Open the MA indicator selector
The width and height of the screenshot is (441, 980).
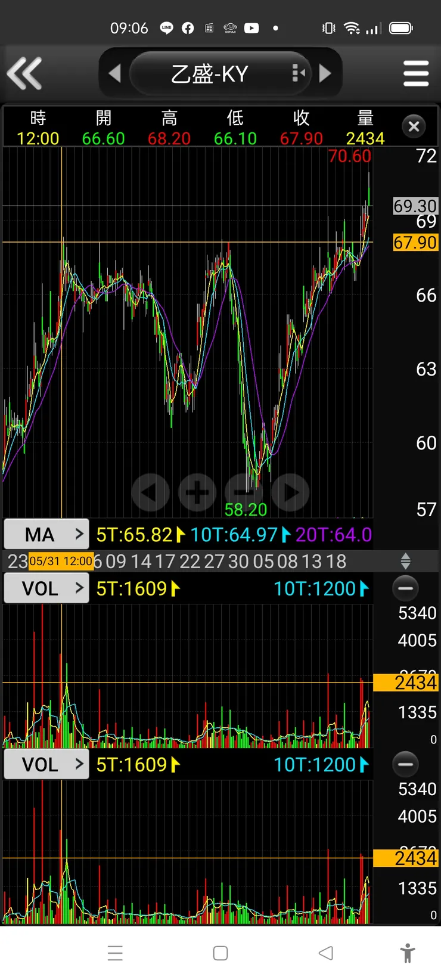point(46,534)
